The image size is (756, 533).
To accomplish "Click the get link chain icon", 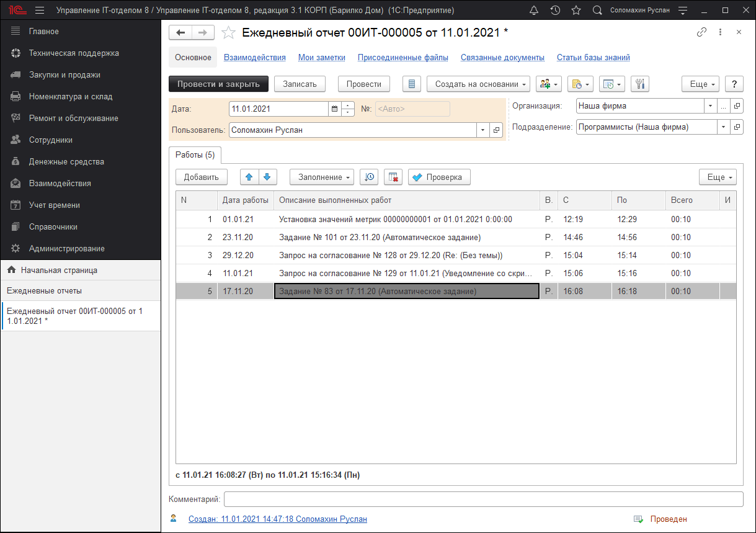I will [x=702, y=32].
